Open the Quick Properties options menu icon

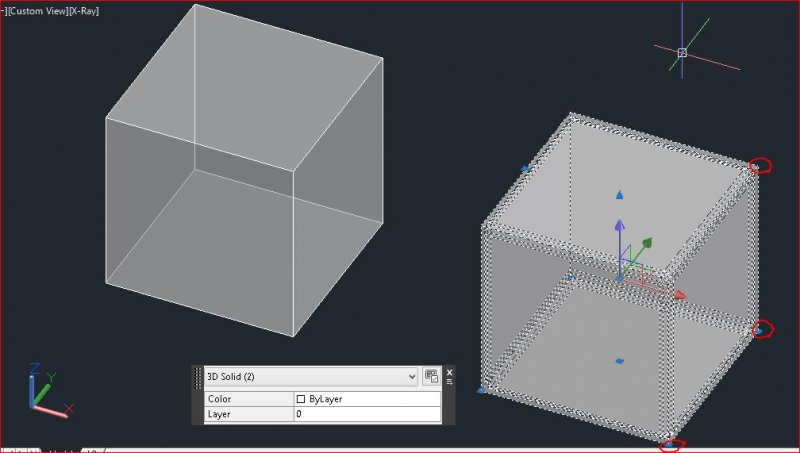pyautogui.click(x=449, y=382)
